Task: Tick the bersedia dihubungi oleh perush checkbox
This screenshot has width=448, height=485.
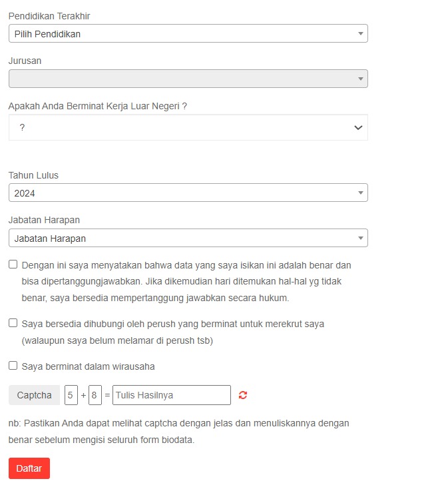Action: (13, 323)
